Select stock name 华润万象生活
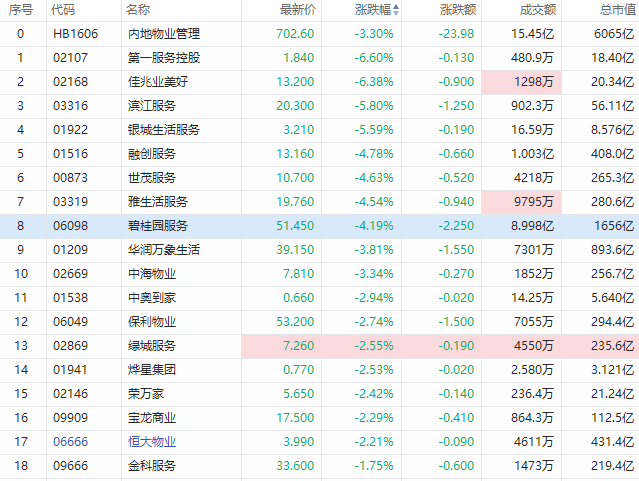 [164, 249]
